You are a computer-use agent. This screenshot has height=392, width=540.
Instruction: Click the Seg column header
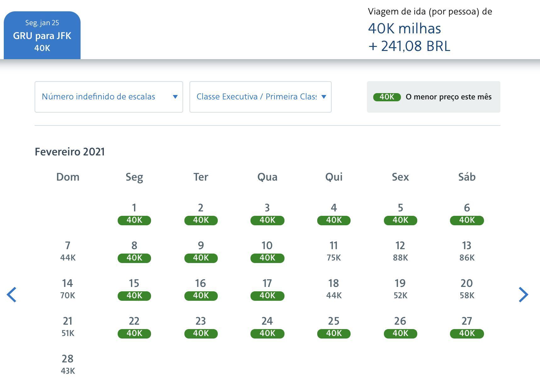pyautogui.click(x=134, y=177)
